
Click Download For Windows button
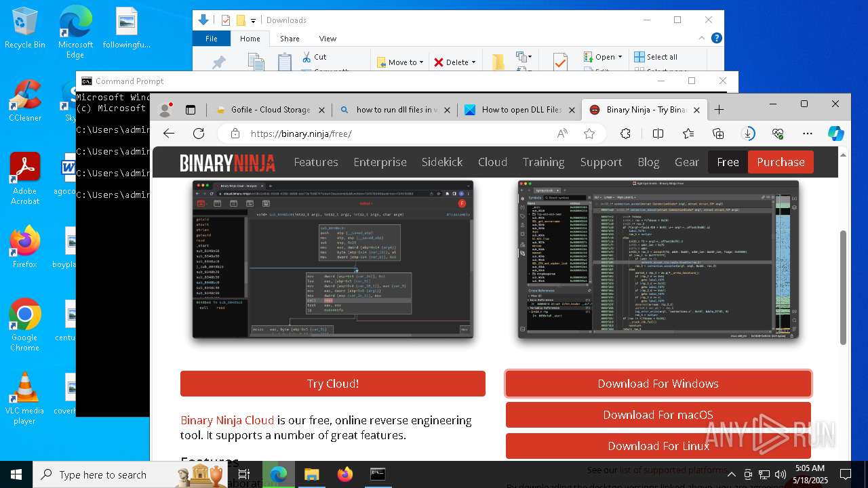(x=658, y=384)
